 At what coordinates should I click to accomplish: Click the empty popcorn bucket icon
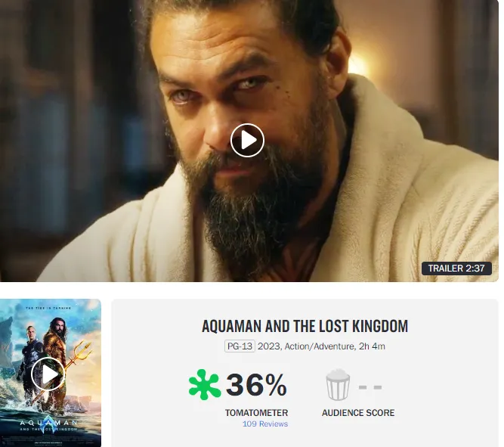(338, 384)
